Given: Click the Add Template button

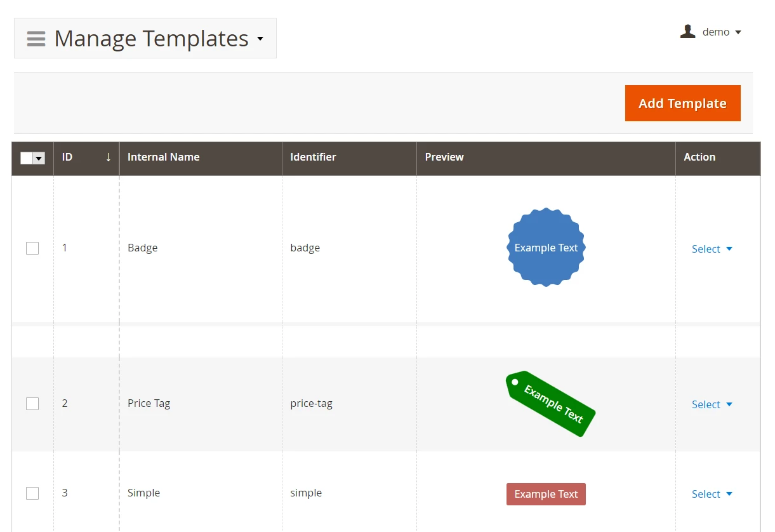Looking at the screenshot, I should pyautogui.click(x=682, y=103).
